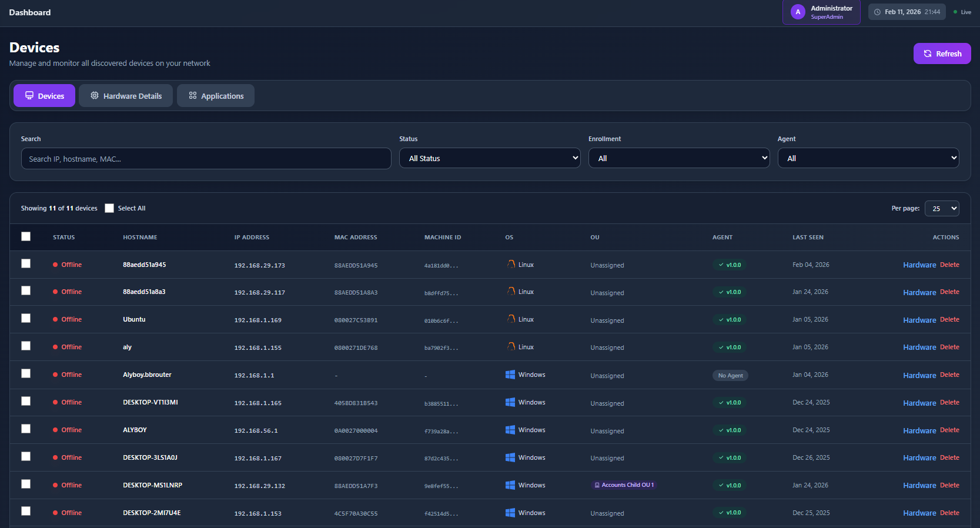Tick the checkbox for host 88aedd51a945
980x528 pixels.
point(26,264)
